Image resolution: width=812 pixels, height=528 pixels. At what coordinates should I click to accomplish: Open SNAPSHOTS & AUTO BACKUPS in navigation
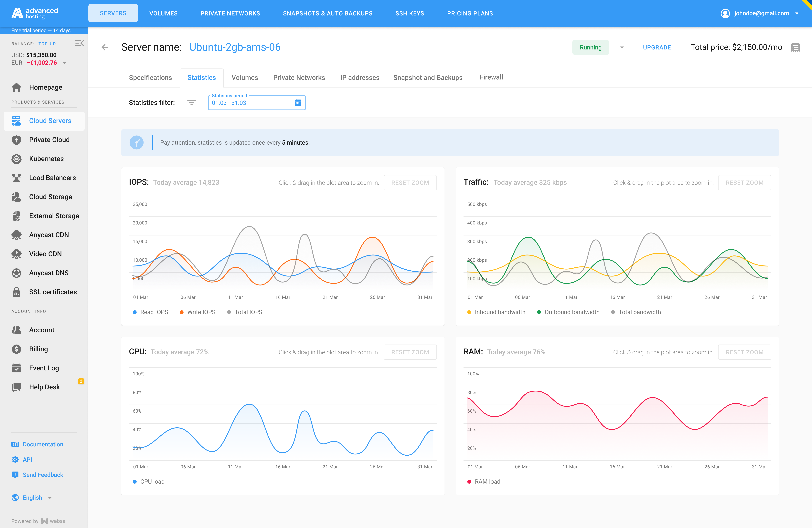(x=327, y=13)
